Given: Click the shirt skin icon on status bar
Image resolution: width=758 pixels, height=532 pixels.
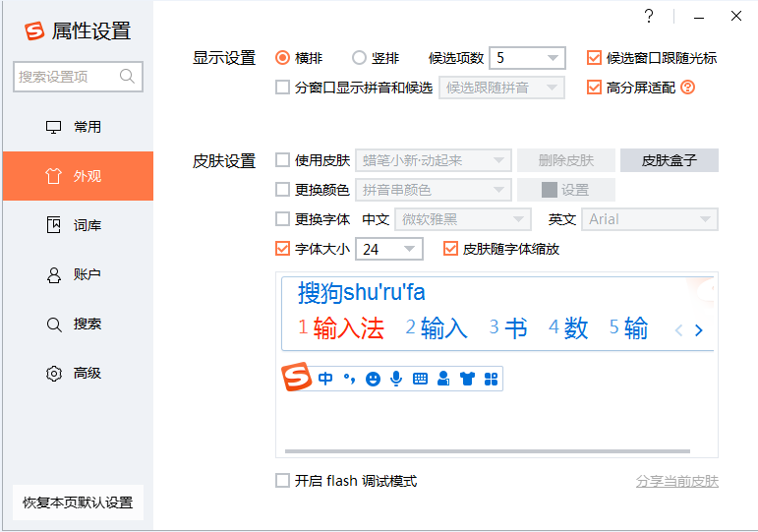Looking at the screenshot, I should tap(467, 379).
